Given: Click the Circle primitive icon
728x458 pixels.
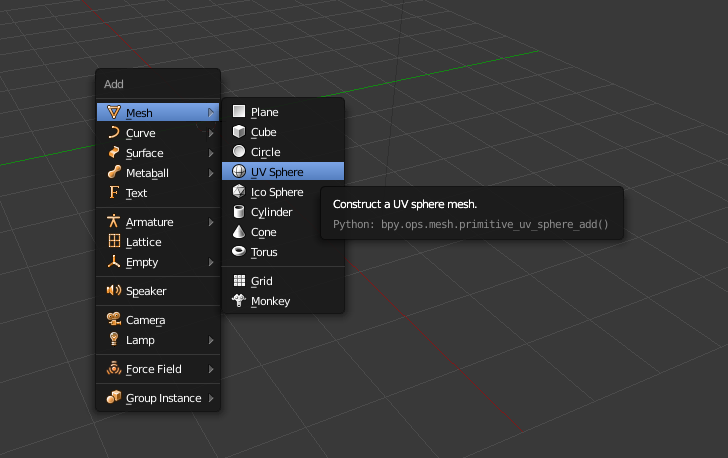Looking at the screenshot, I should [x=239, y=151].
